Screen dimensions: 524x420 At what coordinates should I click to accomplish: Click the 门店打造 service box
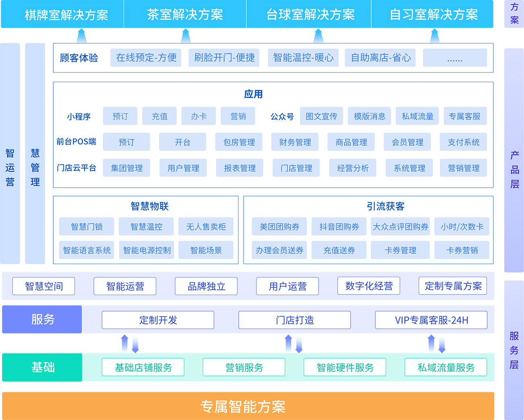(x=295, y=320)
